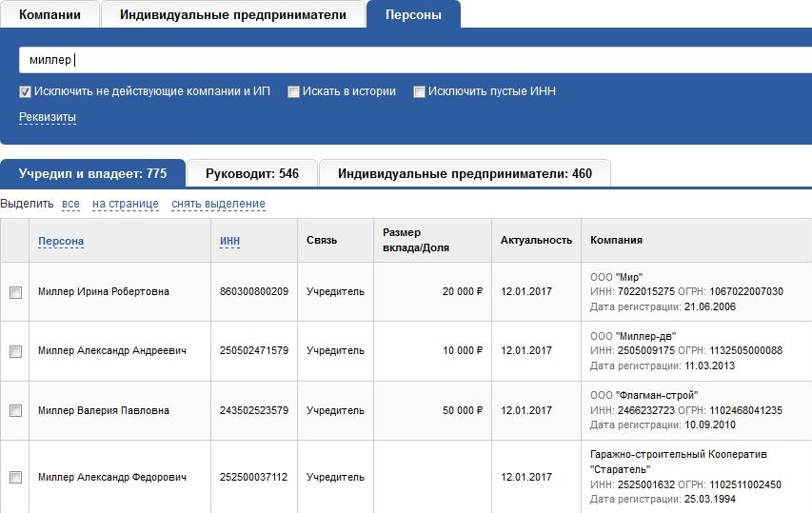This screenshot has height=513, width=812.
Task: Sort by the Персона column header
Action: tap(61, 241)
